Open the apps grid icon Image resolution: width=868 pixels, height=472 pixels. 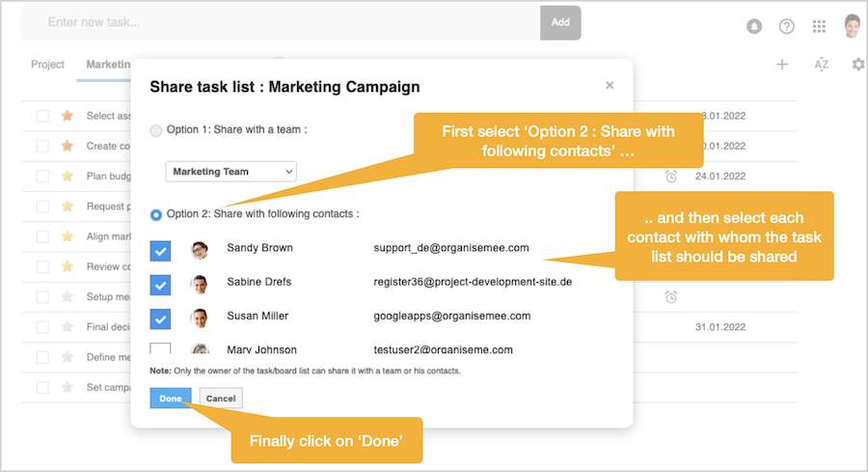819,26
